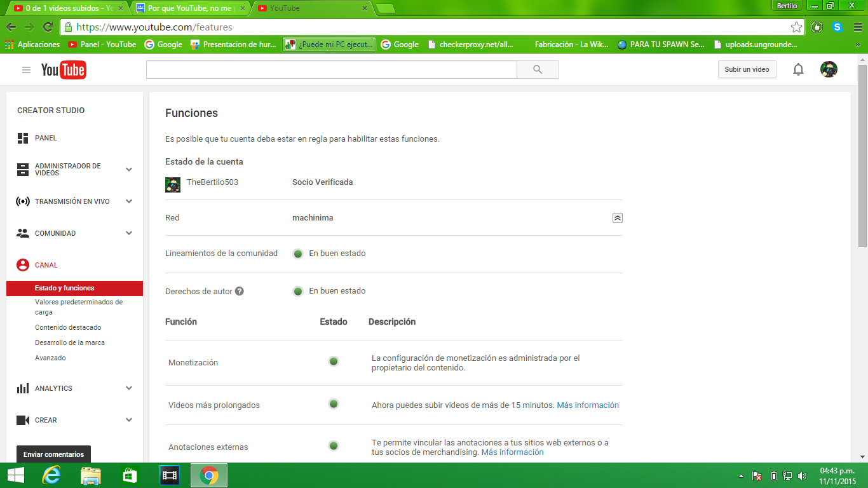The height and width of the screenshot is (488, 868).
Task: Click the Transmisión en Vivo broadcast icon
Action: (23, 201)
